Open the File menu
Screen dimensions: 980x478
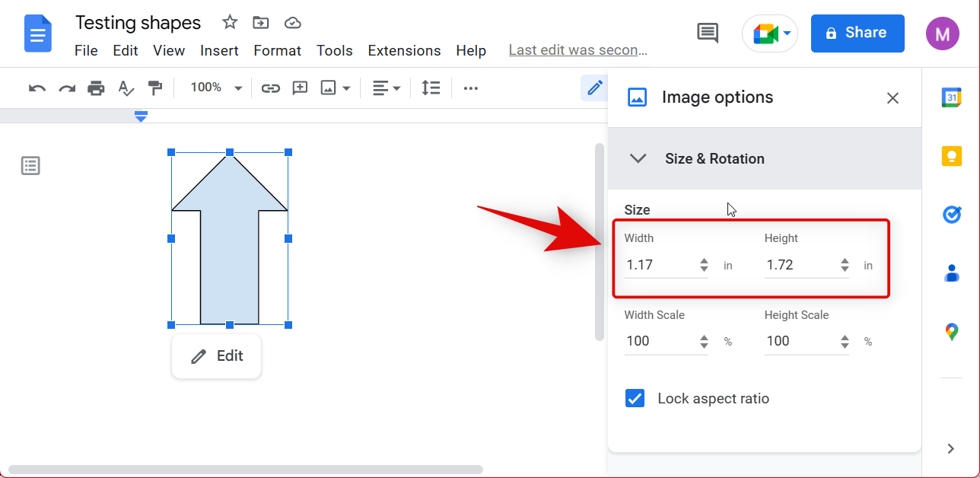[x=86, y=51]
